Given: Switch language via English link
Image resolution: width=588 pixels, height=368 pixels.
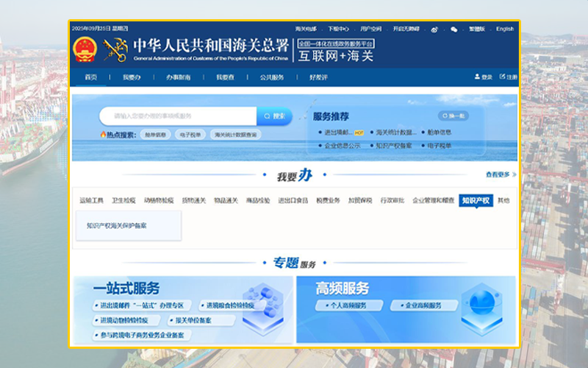Looking at the screenshot, I should (x=505, y=29).
